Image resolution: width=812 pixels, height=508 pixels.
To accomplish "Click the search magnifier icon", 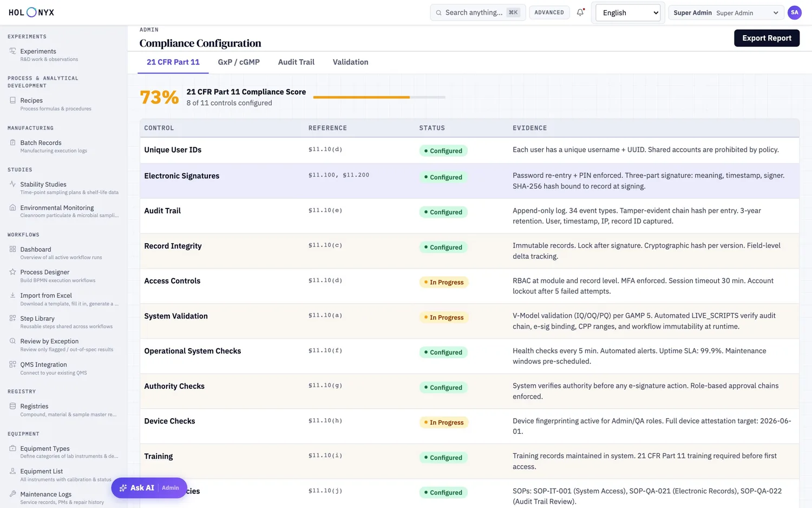I will tap(439, 12).
